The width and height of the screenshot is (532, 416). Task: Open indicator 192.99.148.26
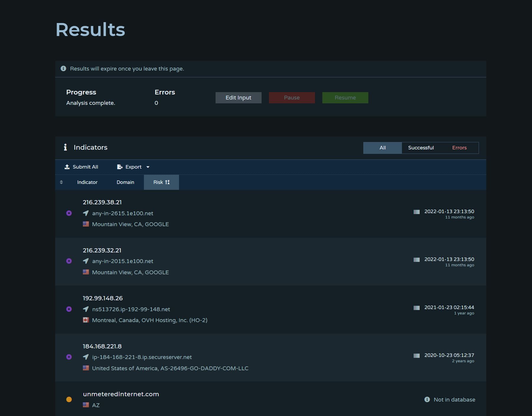103,298
